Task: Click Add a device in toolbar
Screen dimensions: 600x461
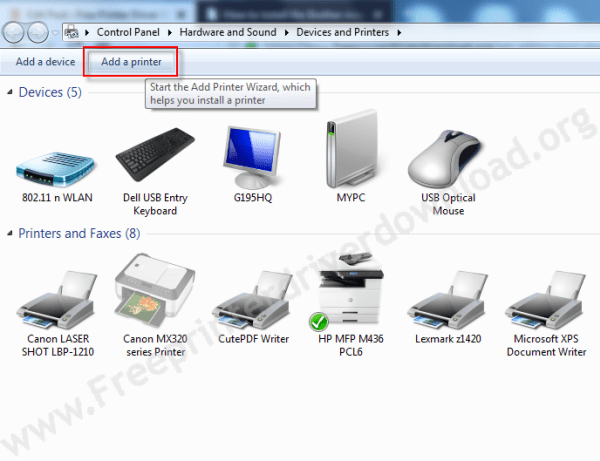Action: pos(45,62)
